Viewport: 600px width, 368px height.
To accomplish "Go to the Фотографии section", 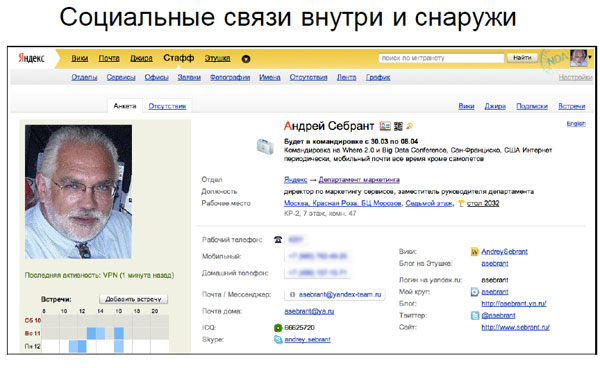I will pyautogui.click(x=230, y=77).
